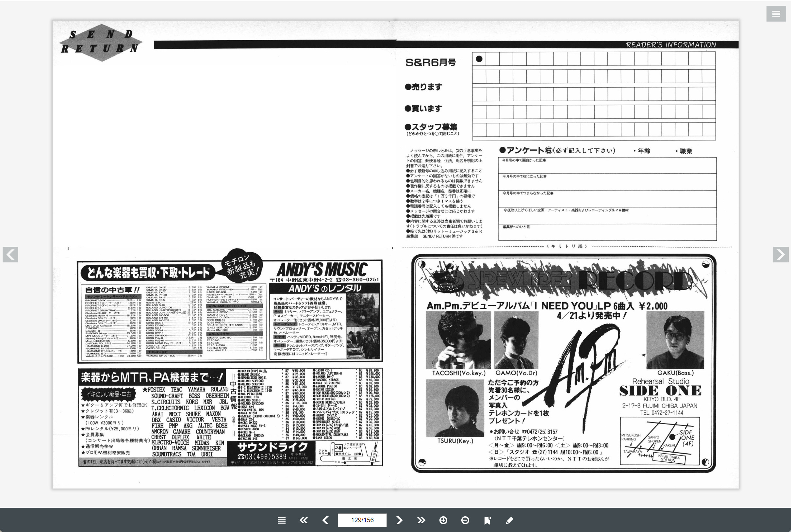Click the ANDY'S MUSIC advertisement heading
This screenshot has width=791, height=532.
coord(322,270)
